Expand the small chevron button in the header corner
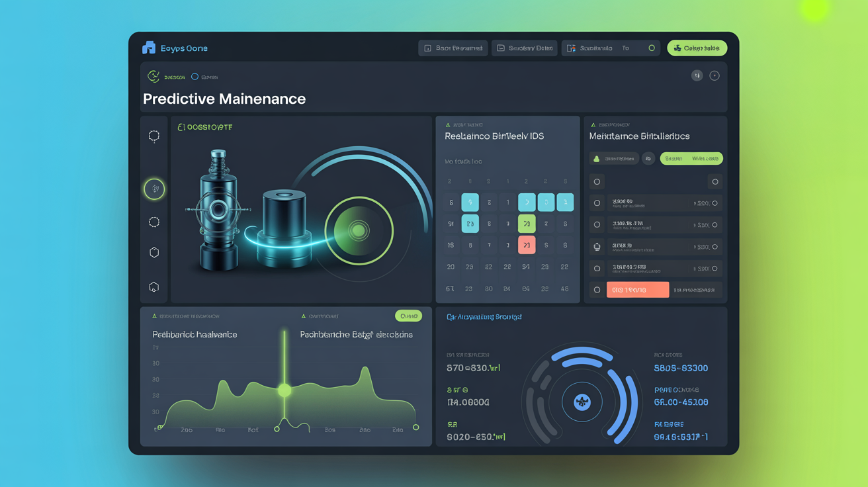 (715, 75)
